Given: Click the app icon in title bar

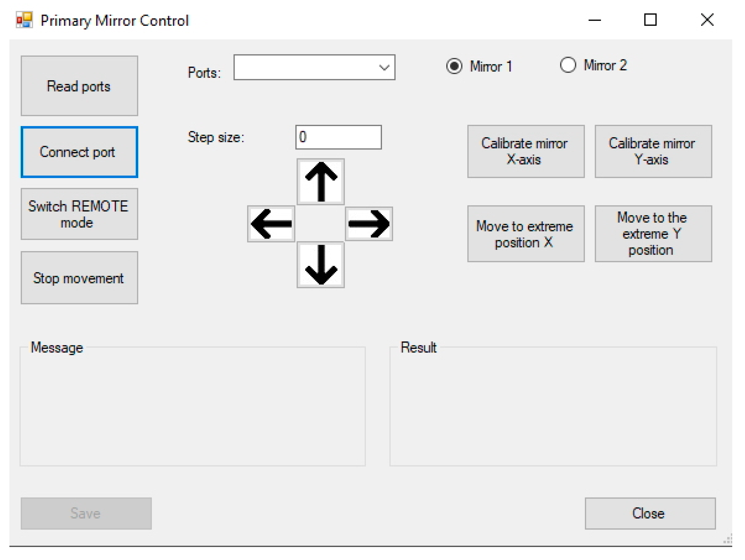Looking at the screenshot, I should tap(24, 20).
